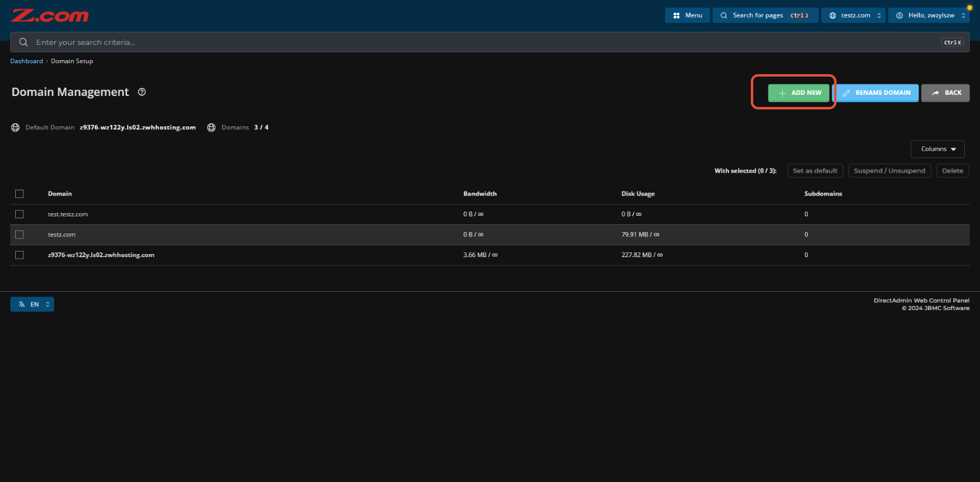Expand the Columns dropdown

[937, 149]
